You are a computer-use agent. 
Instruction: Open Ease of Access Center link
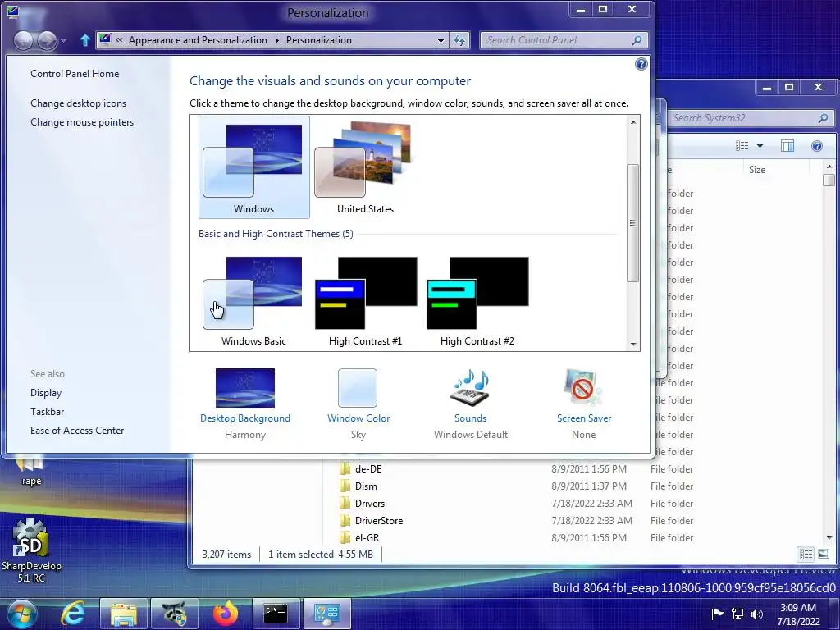(x=77, y=430)
